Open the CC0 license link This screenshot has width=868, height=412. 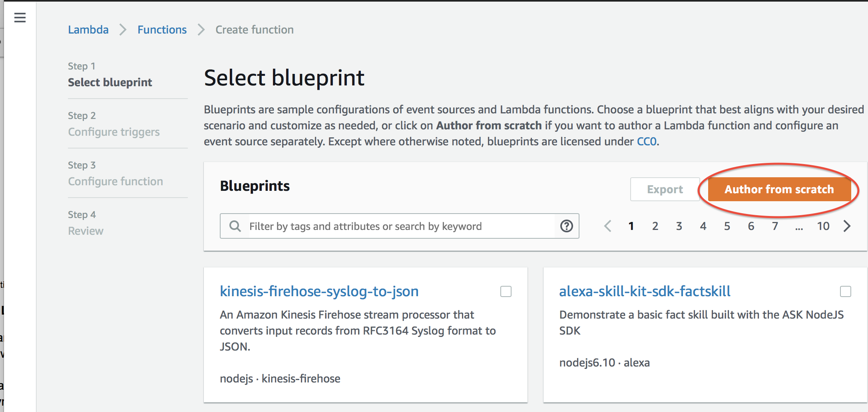(x=646, y=142)
